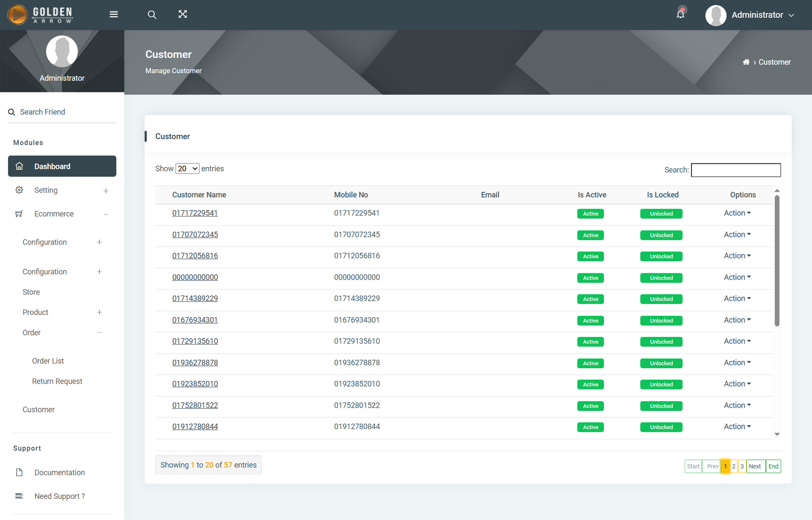The height and width of the screenshot is (520, 812).
Task: Click the home icon in breadcrumb
Action: click(746, 62)
